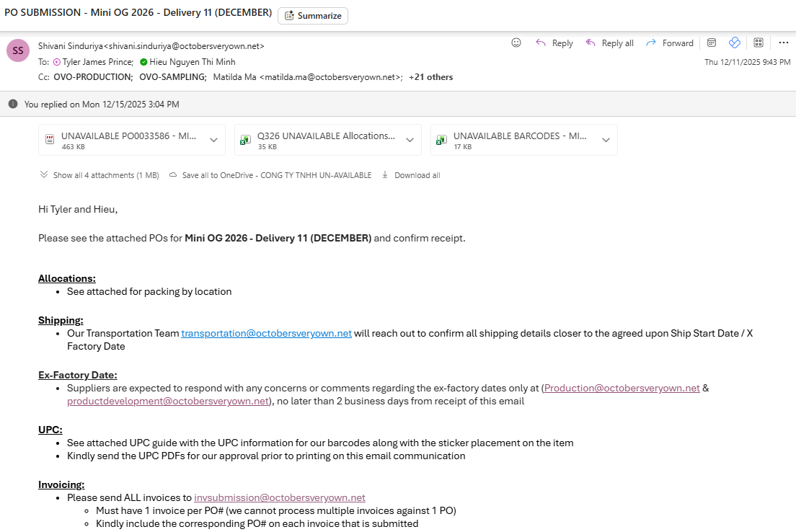Open dropdown for Q326 UNAVAILABLE Allocations attachment
The height and width of the screenshot is (532, 796).
coord(410,140)
